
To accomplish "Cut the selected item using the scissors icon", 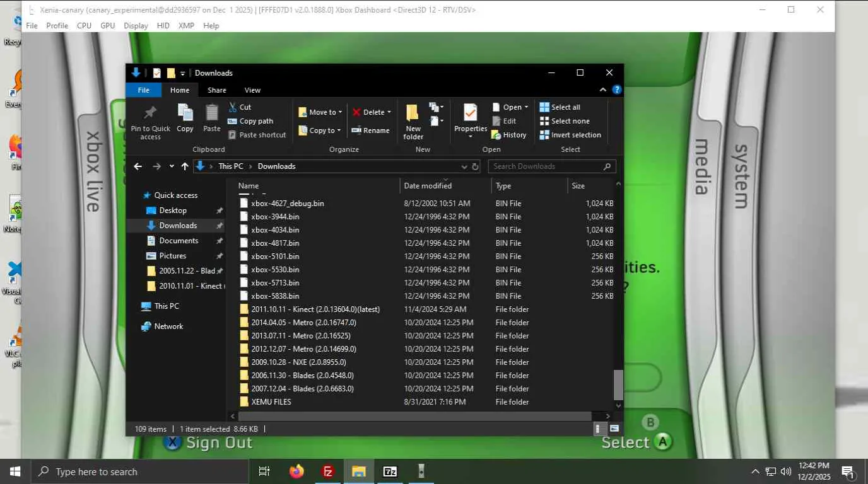I will pos(240,107).
